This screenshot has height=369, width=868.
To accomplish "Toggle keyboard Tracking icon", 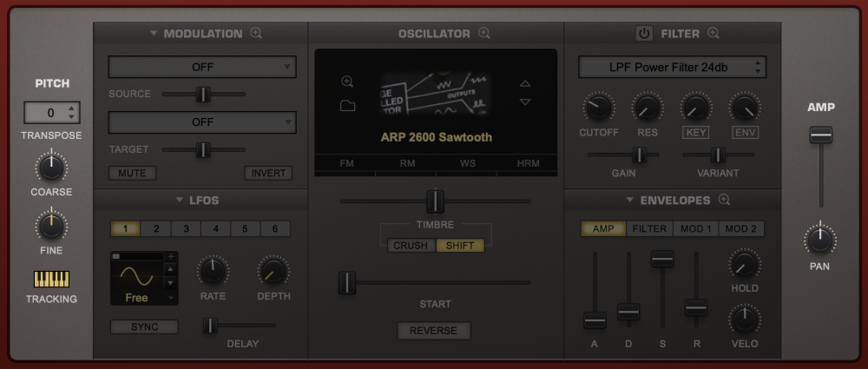I will tap(51, 279).
